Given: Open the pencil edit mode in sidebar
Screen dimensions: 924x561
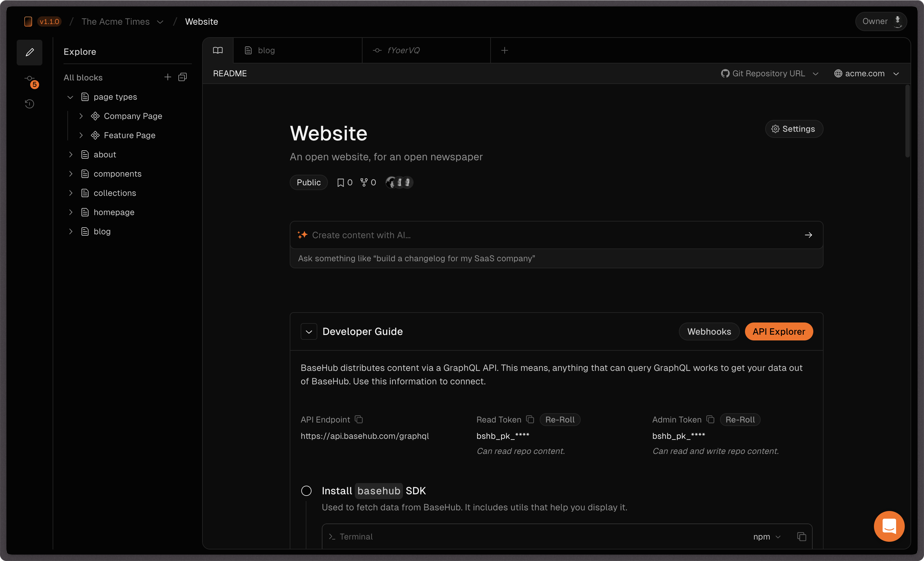Looking at the screenshot, I should point(30,52).
